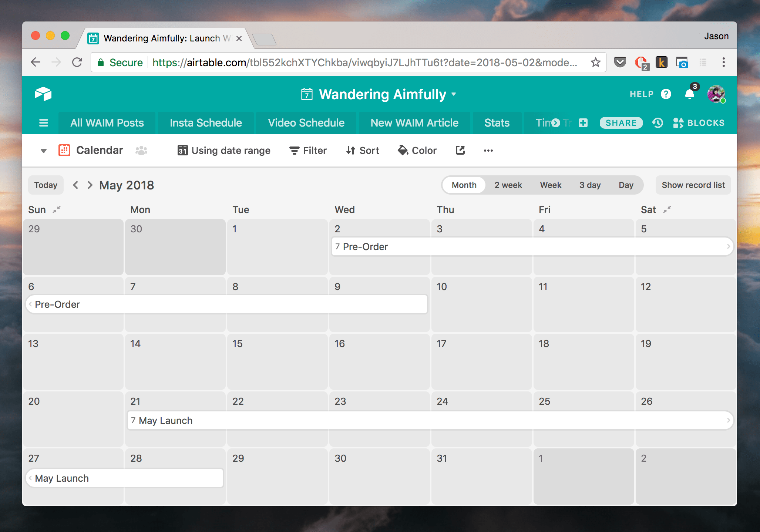Screen dimensions: 760x532
Task: Open the All WAIM Posts table tab
Action: (x=107, y=123)
